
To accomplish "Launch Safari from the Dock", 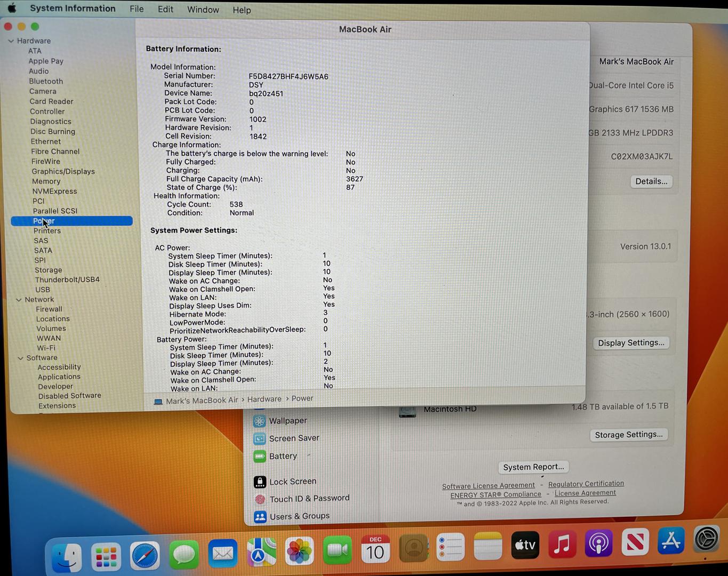I will point(145,556).
